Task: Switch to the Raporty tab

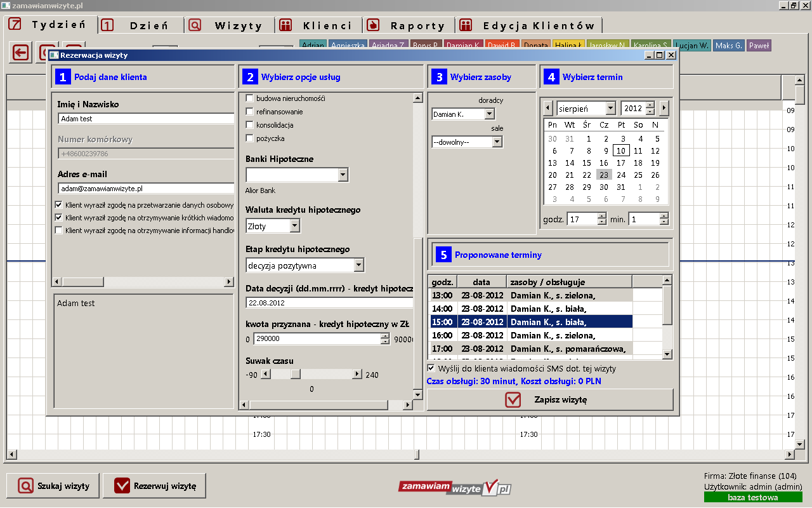Action: [x=409, y=25]
